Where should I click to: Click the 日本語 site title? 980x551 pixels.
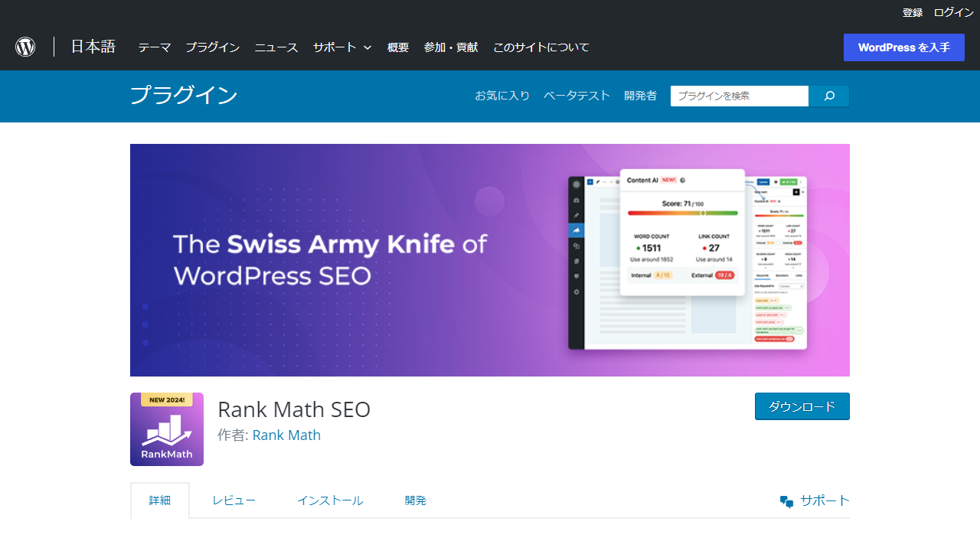tap(93, 47)
